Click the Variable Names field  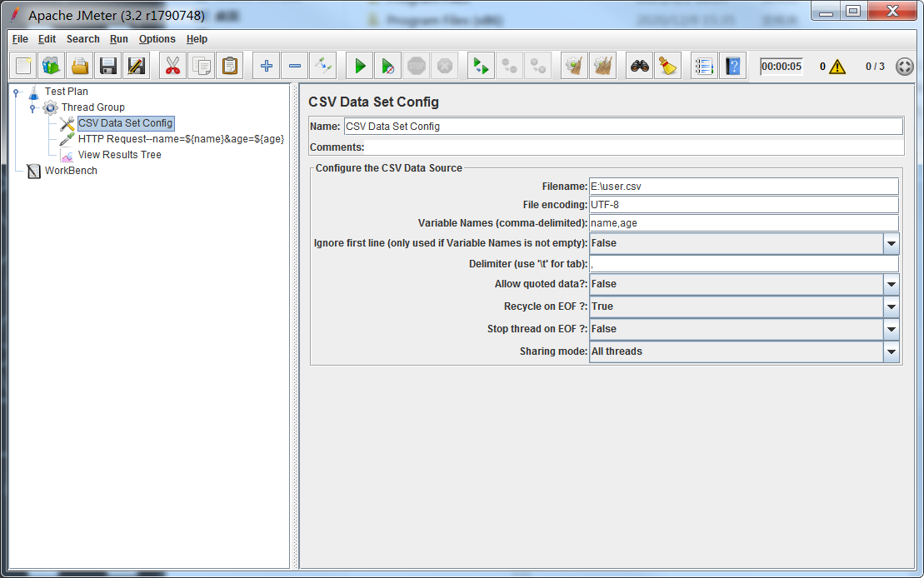coord(744,222)
